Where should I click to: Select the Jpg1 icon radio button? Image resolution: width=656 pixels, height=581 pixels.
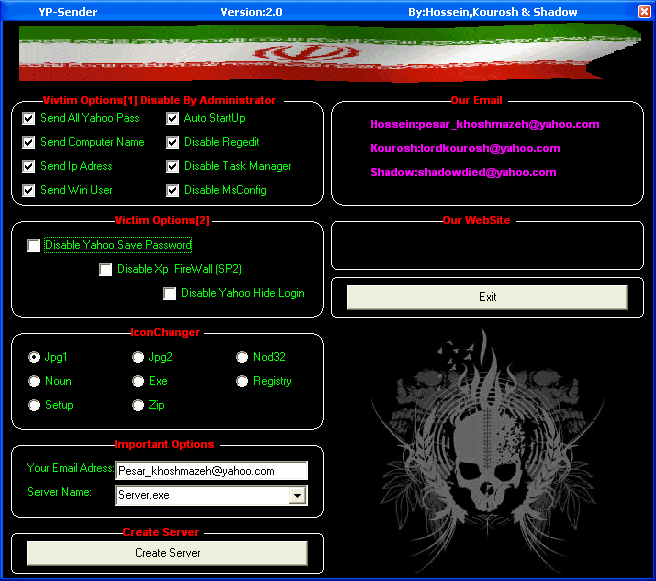point(35,357)
